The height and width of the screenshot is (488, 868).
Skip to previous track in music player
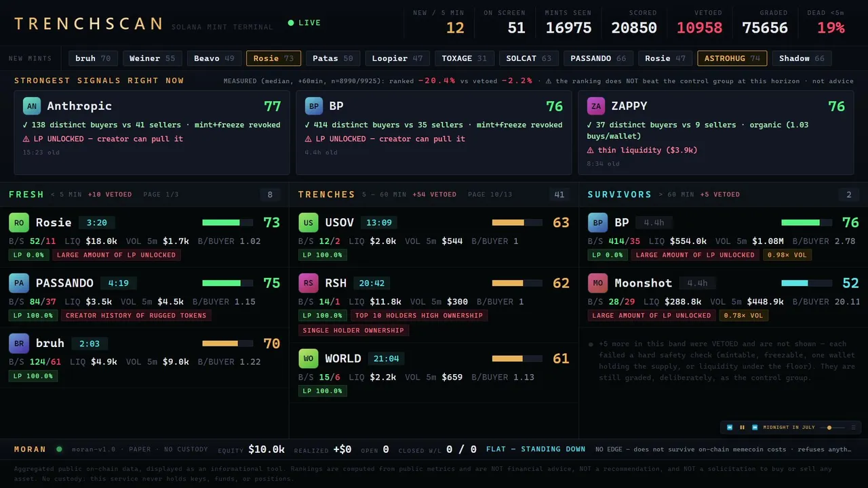[730, 428]
